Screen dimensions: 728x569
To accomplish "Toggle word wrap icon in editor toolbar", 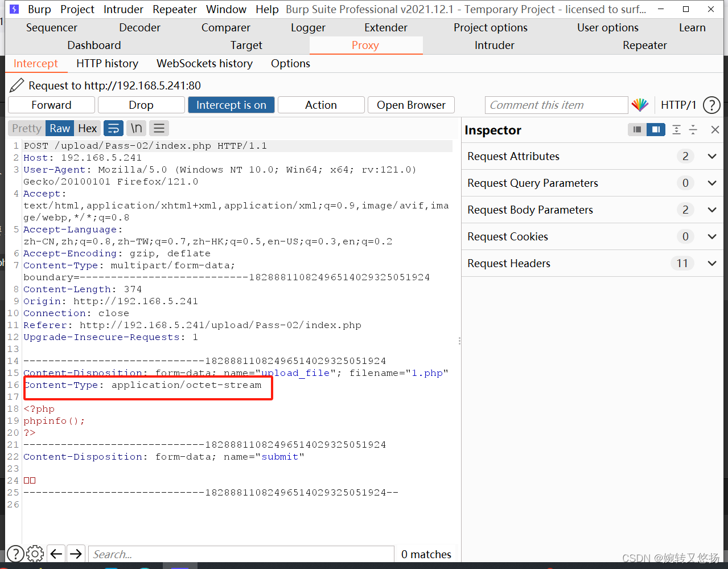I will (114, 128).
